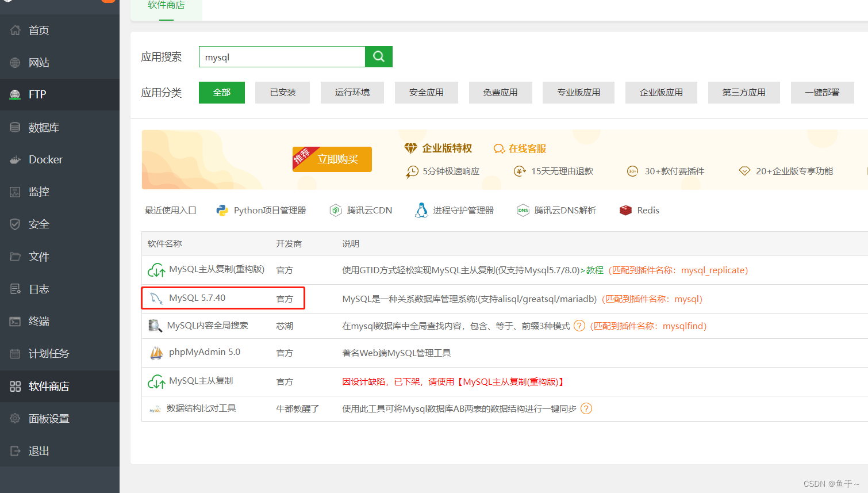Open 进程守护管理器 from recent entries
Image resolution: width=868 pixels, height=493 pixels.
coord(463,211)
